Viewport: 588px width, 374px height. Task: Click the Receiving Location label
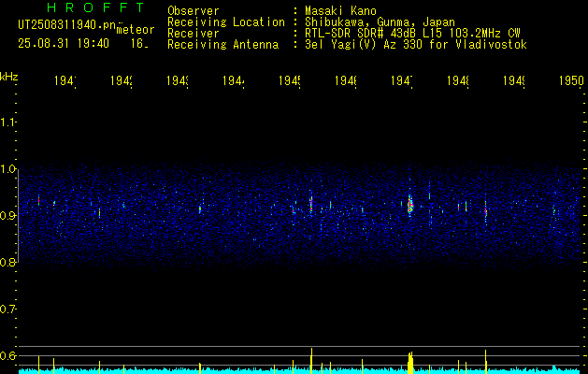click(226, 22)
